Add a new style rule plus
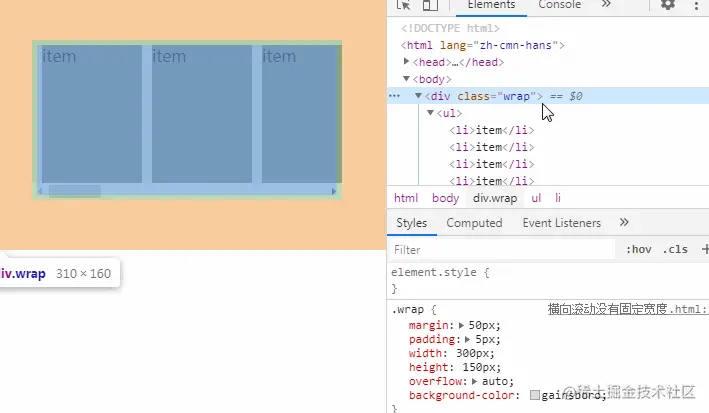709x413 pixels. 705,249
